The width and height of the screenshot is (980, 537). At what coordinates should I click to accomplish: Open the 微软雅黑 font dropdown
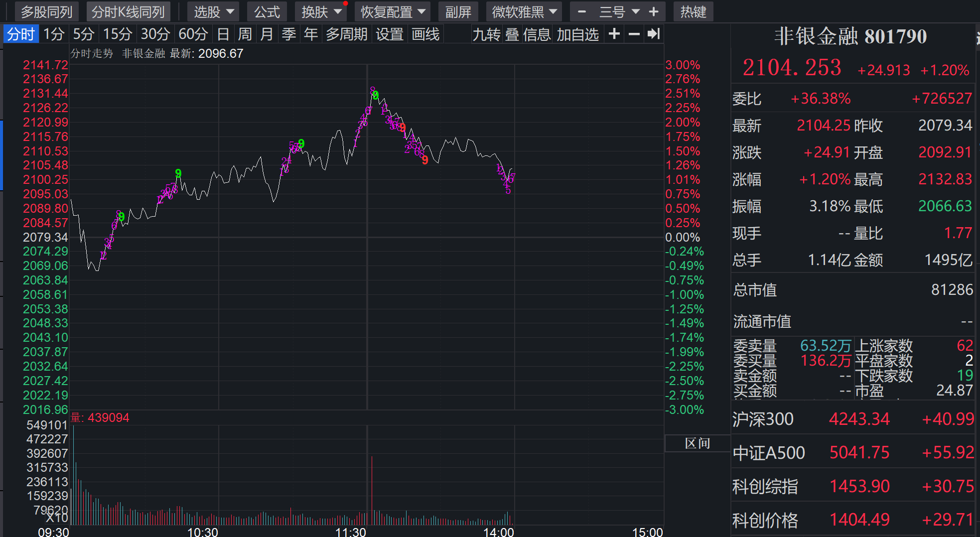[524, 11]
